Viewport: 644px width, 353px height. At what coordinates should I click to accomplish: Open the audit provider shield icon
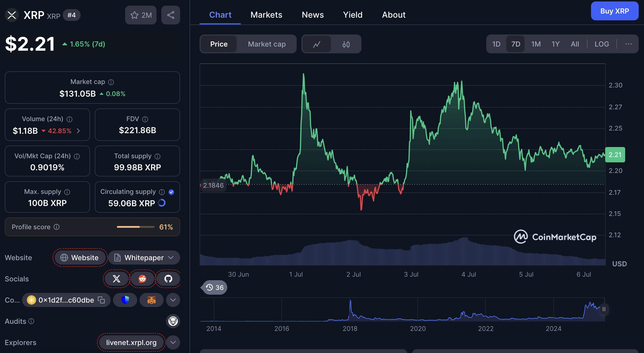point(173,321)
